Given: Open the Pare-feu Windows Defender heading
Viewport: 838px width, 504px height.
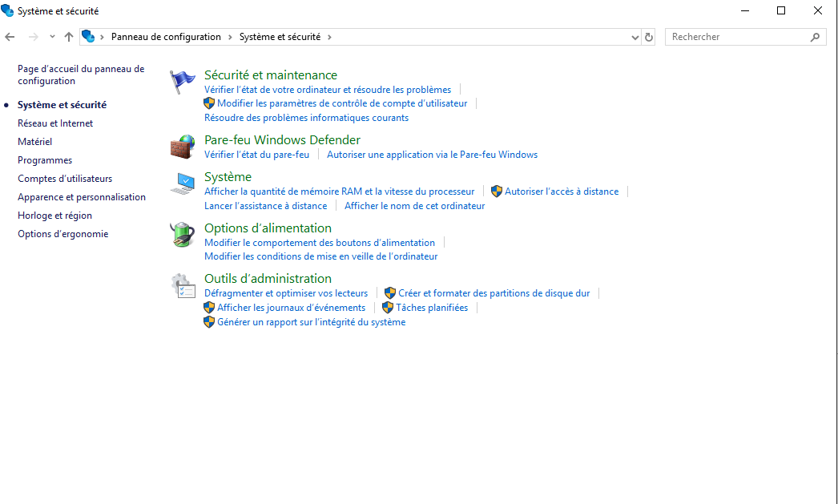Looking at the screenshot, I should coord(282,139).
